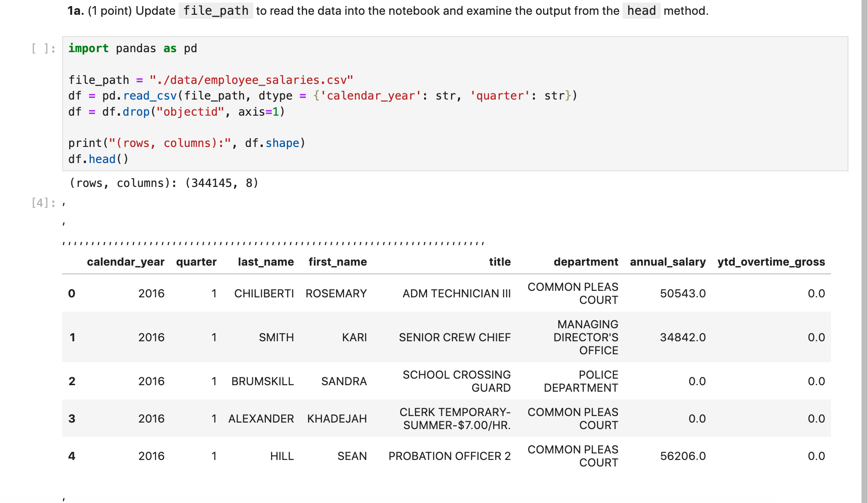
Task: Click the empty execution prompt brackets
Action: [43, 48]
